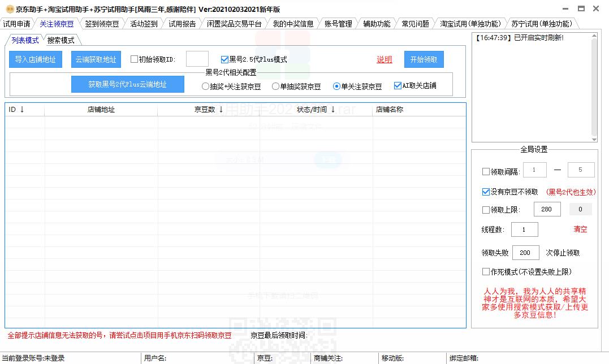
Task: Select 抽奖+关注获京豆 radio option
Action: (x=205, y=86)
